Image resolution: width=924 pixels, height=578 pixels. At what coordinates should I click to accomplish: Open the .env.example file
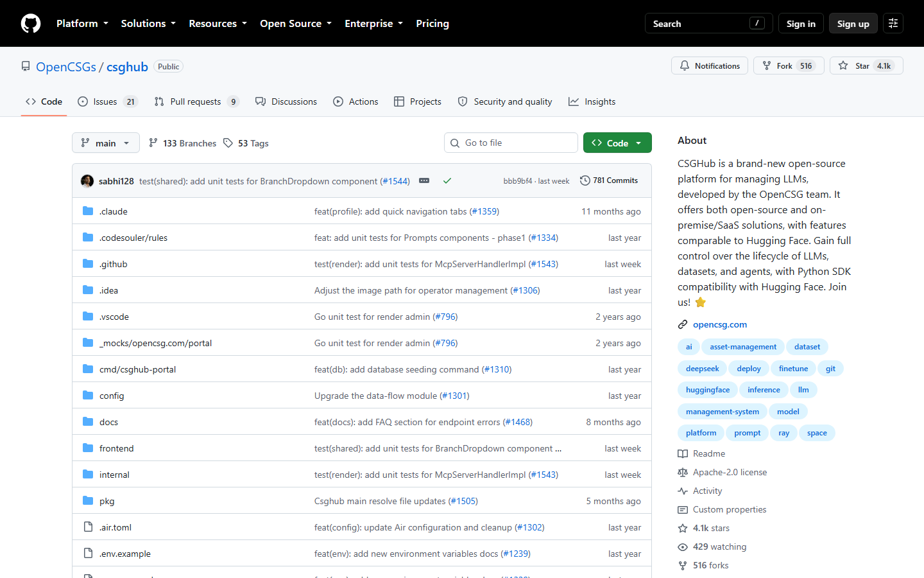click(x=125, y=554)
